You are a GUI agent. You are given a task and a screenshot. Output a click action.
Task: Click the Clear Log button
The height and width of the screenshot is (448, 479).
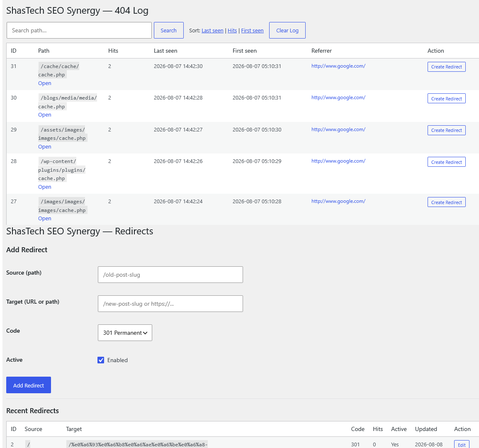coord(287,30)
